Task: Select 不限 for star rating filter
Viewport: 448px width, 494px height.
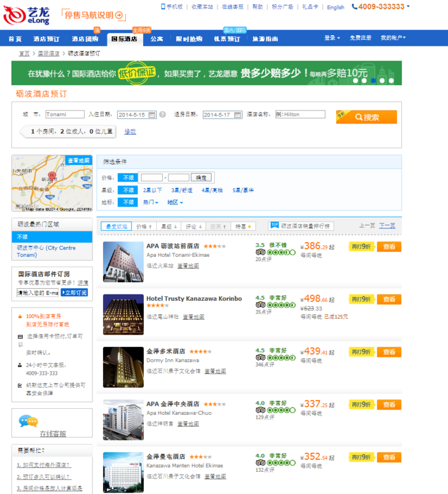Action: click(128, 190)
